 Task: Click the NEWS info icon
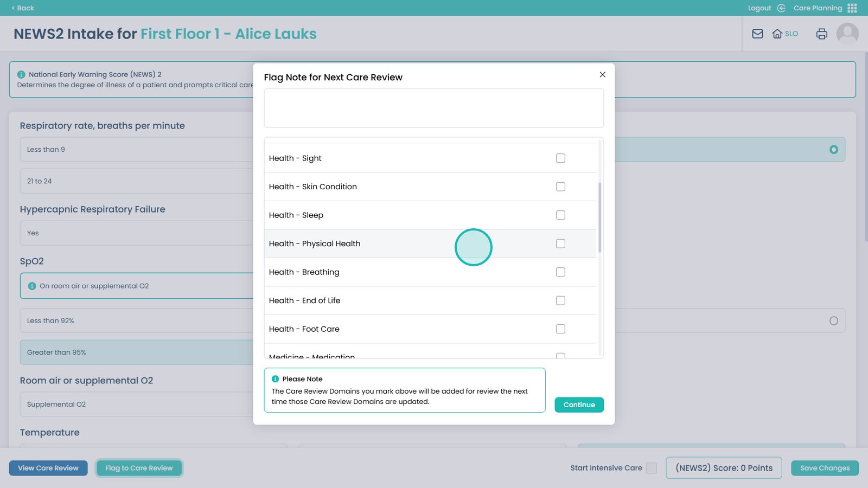[21, 74]
